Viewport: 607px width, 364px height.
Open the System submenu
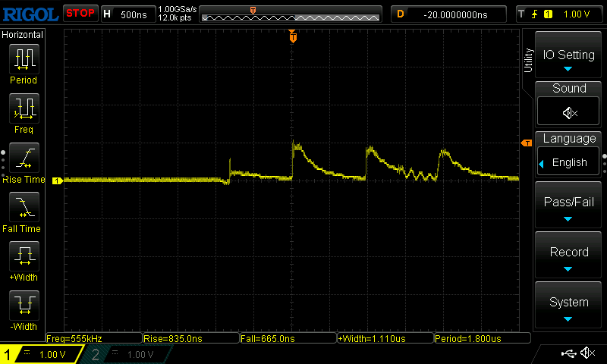(568, 306)
